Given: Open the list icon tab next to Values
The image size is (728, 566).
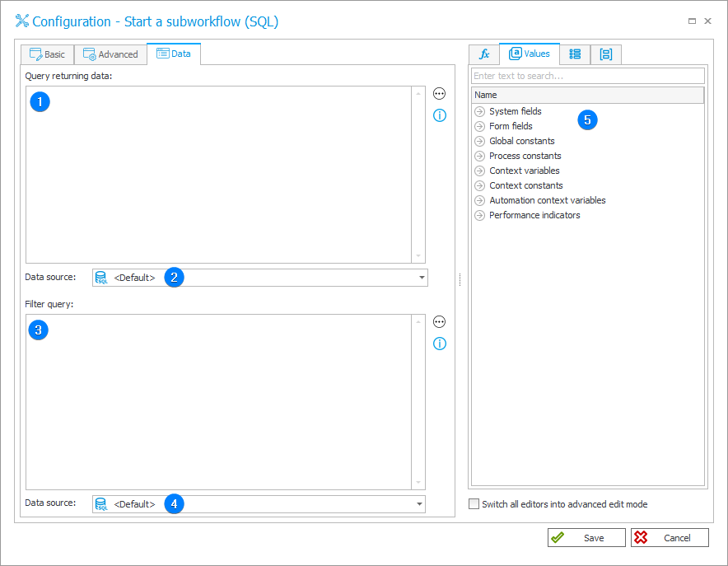Looking at the screenshot, I should tap(575, 54).
